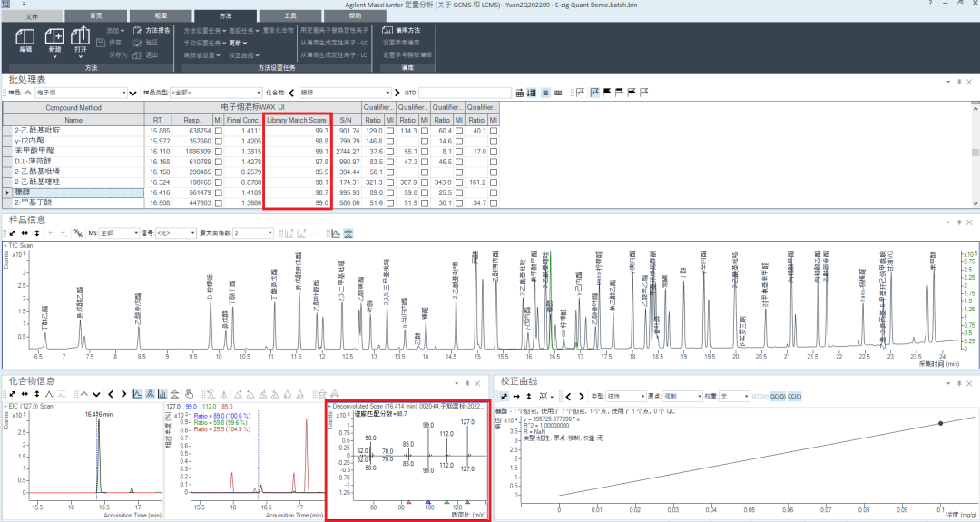Open the 方法设置任务 menu button
The height and width of the screenshot is (522, 980).
(204, 30)
